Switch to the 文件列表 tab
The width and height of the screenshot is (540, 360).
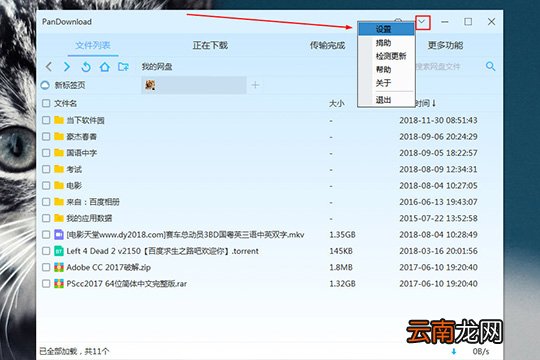click(x=93, y=45)
